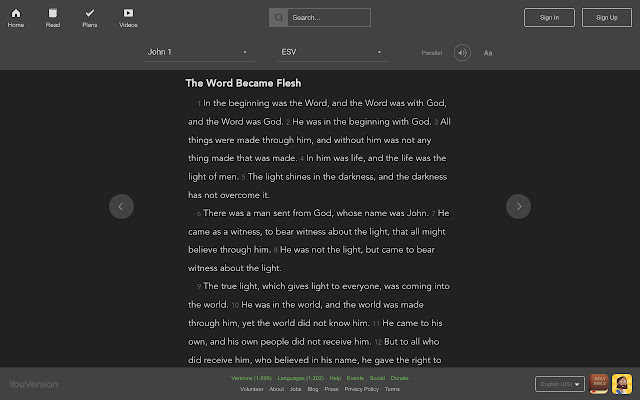Select verse 2 'He was in the beginning with God'

362,122
